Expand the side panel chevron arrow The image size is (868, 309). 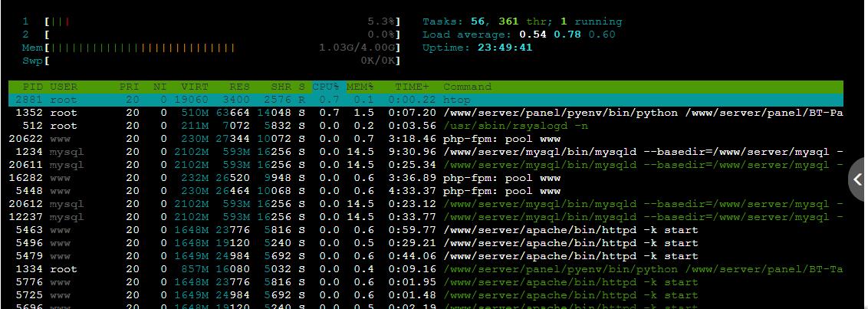[x=857, y=179]
